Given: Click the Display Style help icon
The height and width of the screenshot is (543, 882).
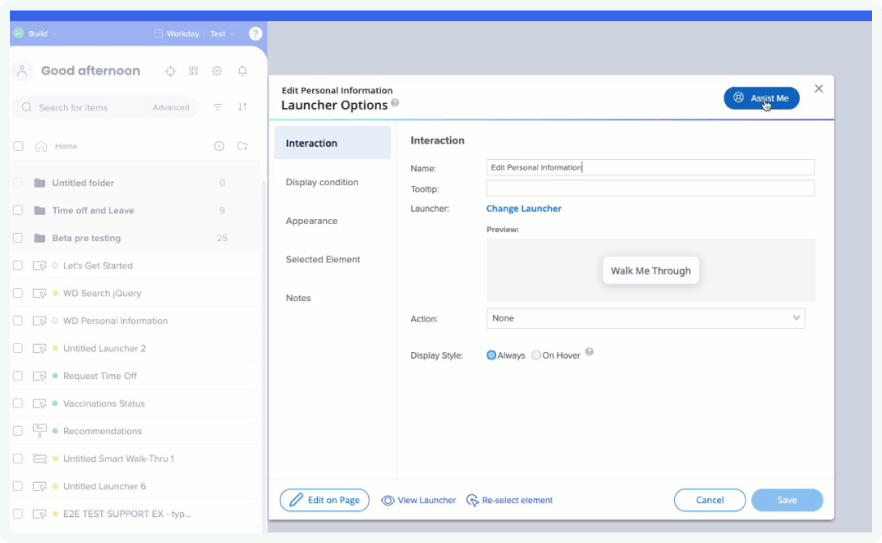Looking at the screenshot, I should (589, 352).
